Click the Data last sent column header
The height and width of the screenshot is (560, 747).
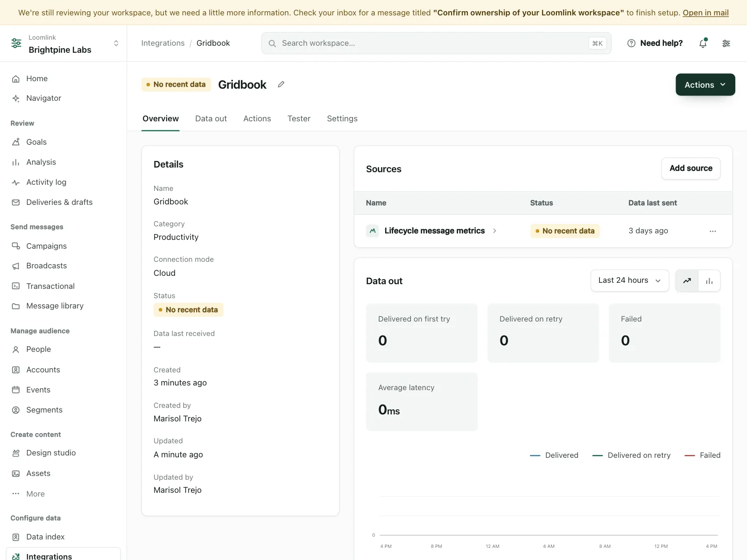click(x=653, y=203)
